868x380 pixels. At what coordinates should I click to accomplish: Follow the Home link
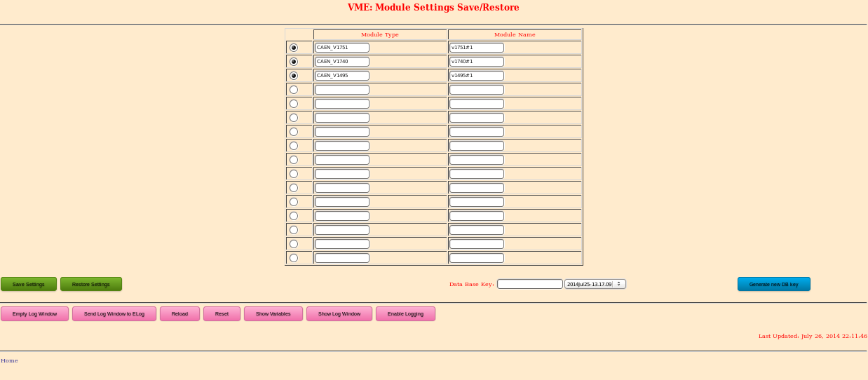click(9, 360)
